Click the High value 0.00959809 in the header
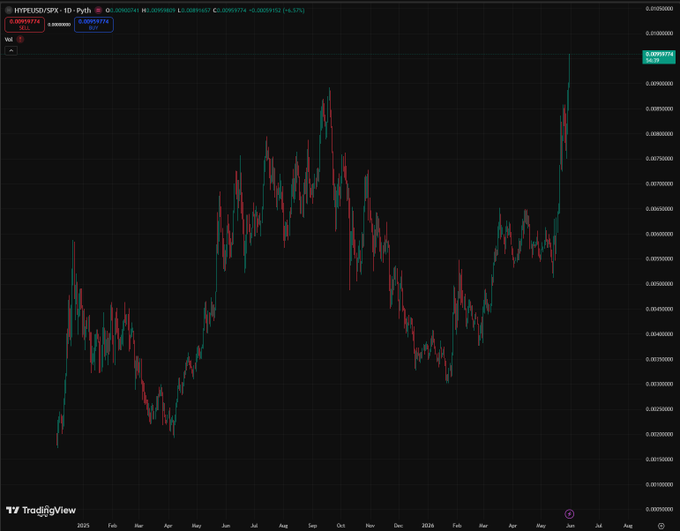680x531 pixels. (x=161, y=10)
